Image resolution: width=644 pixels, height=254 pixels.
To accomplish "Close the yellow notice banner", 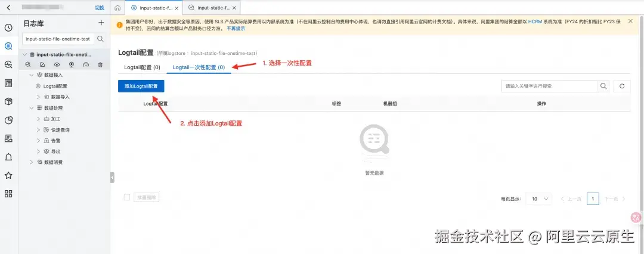I will pyautogui.click(x=630, y=21).
